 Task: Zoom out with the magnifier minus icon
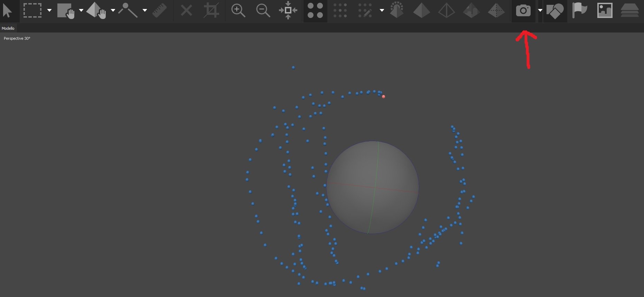pyautogui.click(x=263, y=10)
